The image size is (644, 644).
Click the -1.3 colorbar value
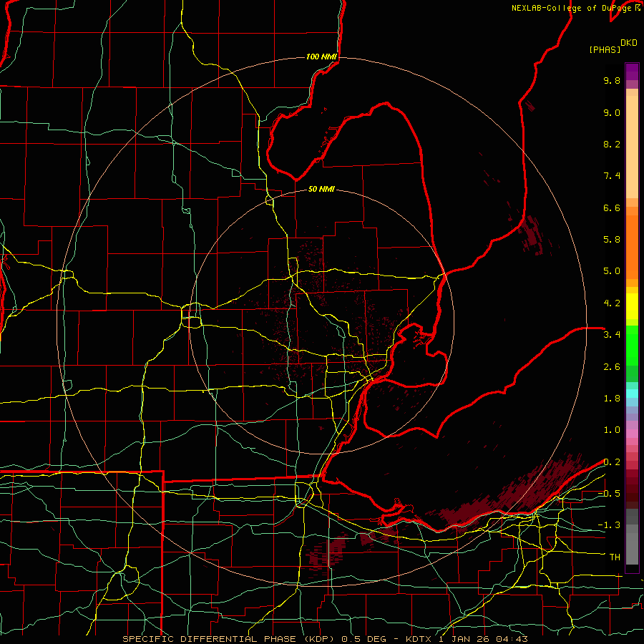click(x=609, y=525)
